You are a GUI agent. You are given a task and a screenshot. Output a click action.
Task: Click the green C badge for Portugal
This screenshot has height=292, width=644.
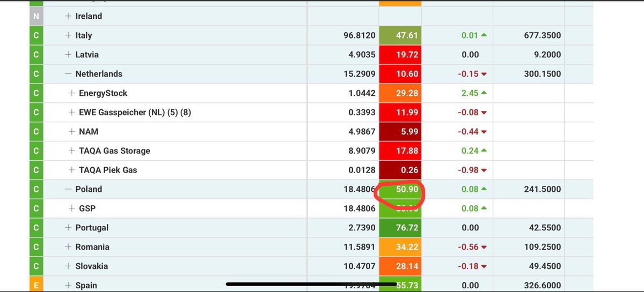36,228
